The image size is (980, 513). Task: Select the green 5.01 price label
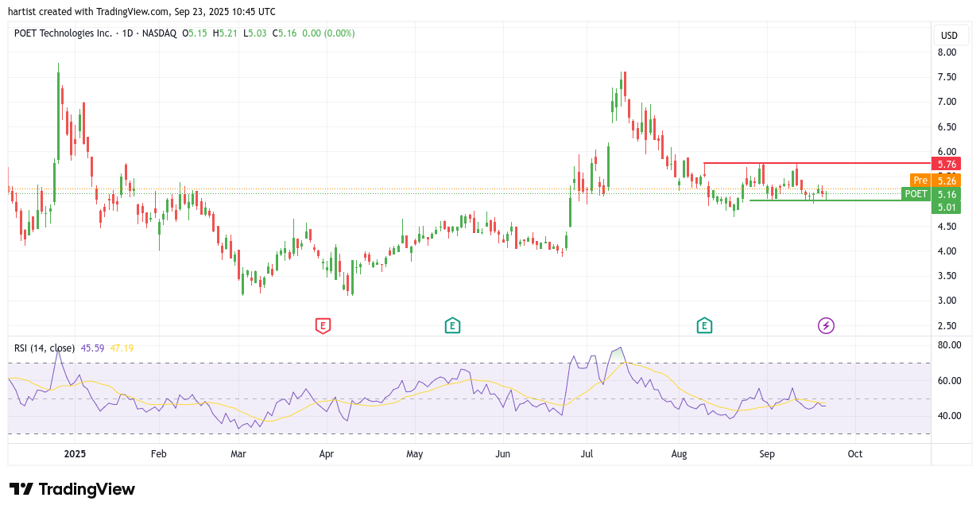click(947, 208)
